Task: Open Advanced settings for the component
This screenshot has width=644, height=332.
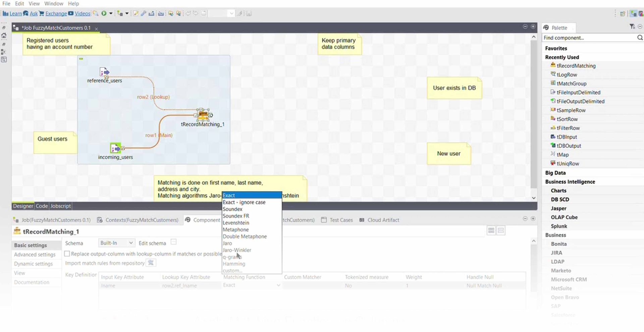Action: tap(35, 254)
